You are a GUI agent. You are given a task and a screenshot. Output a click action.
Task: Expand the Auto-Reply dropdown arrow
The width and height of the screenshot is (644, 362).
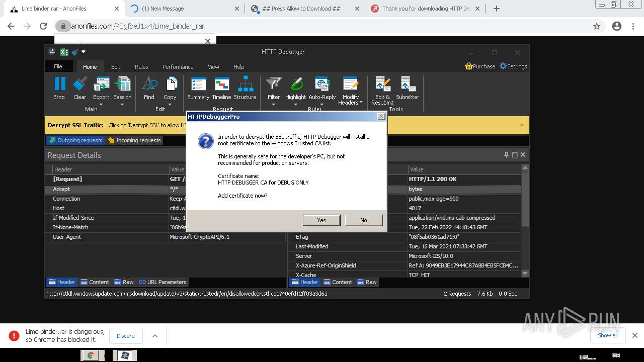tap(322, 105)
